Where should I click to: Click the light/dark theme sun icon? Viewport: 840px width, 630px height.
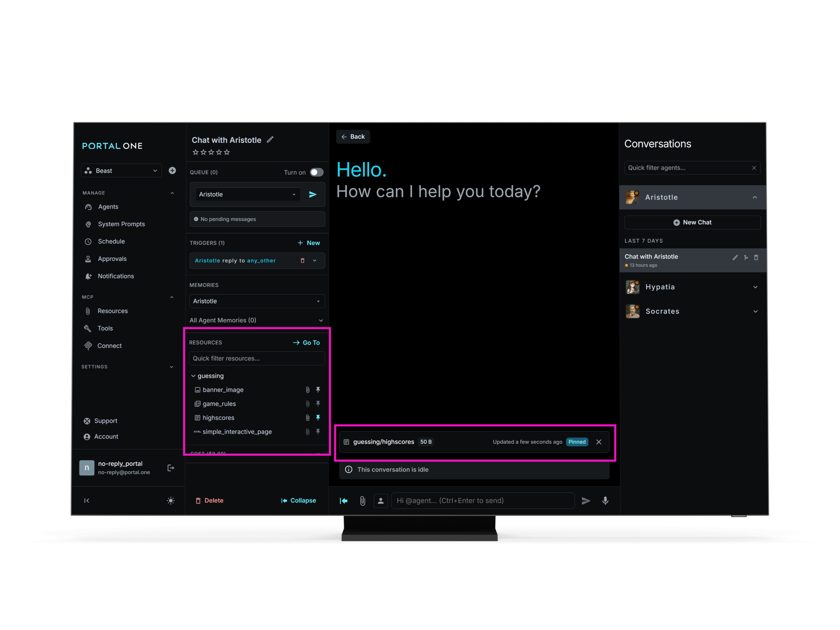(x=171, y=501)
